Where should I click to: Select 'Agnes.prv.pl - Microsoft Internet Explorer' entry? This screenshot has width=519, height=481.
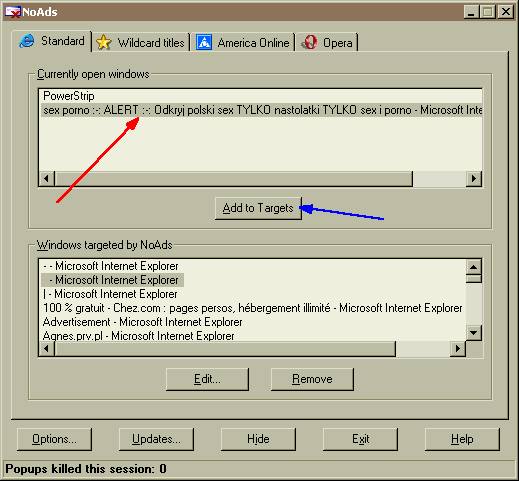(139, 335)
